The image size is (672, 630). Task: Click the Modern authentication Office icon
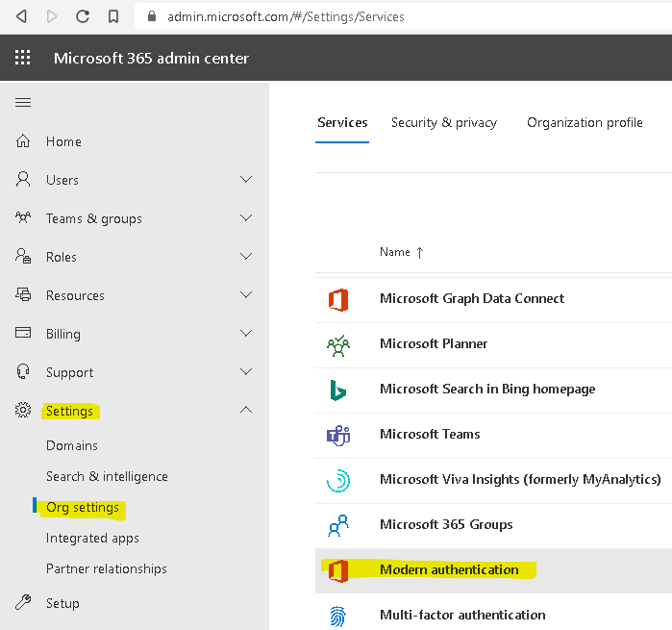pyautogui.click(x=338, y=570)
